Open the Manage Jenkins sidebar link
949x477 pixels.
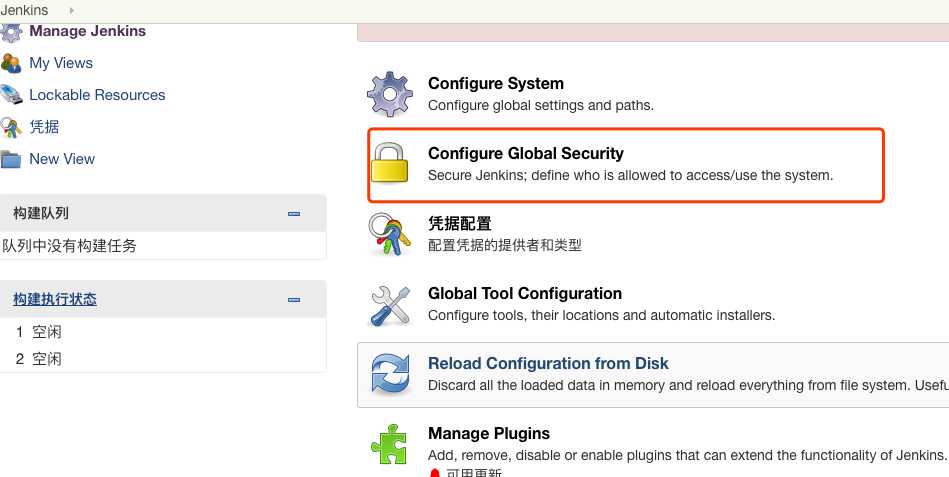(87, 31)
